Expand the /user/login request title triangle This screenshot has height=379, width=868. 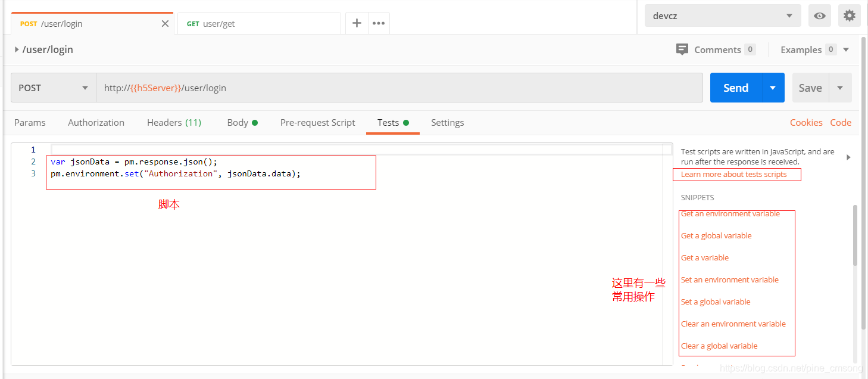[17, 49]
